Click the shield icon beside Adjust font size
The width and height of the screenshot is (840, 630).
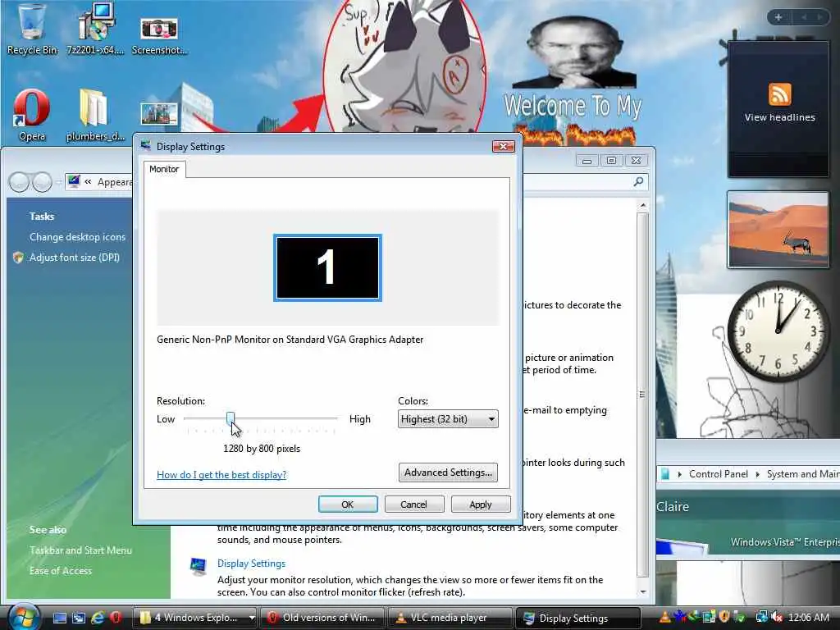click(x=18, y=258)
